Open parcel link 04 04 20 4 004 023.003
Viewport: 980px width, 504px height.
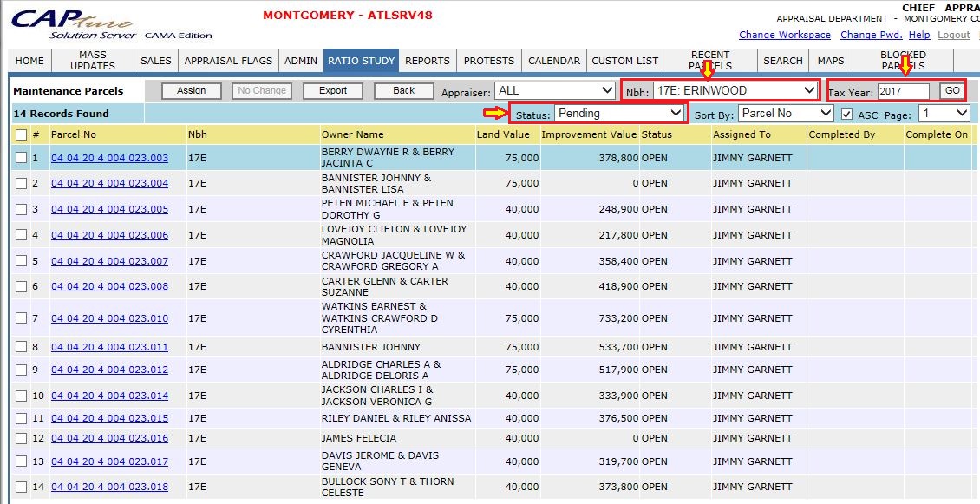[x=109, y=158]
